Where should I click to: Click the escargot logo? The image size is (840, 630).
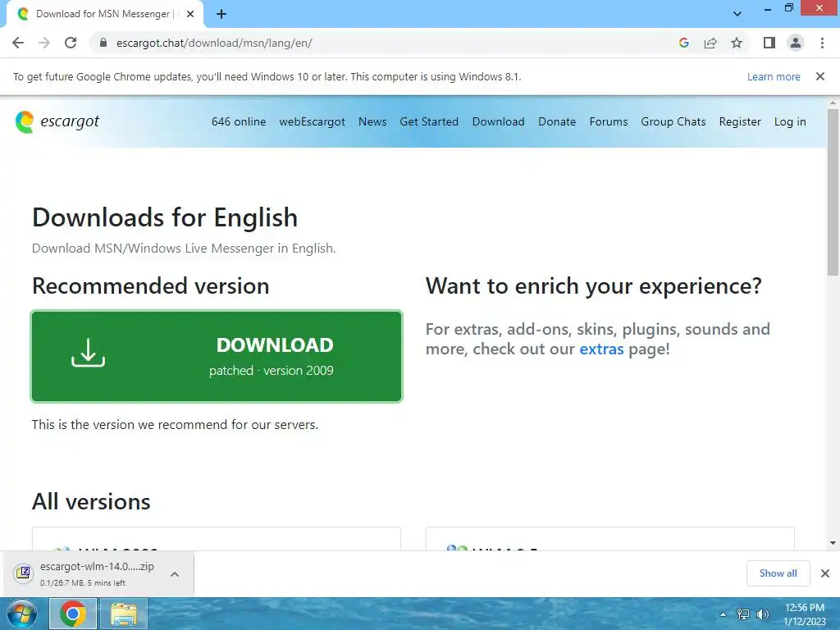[57, 121]
